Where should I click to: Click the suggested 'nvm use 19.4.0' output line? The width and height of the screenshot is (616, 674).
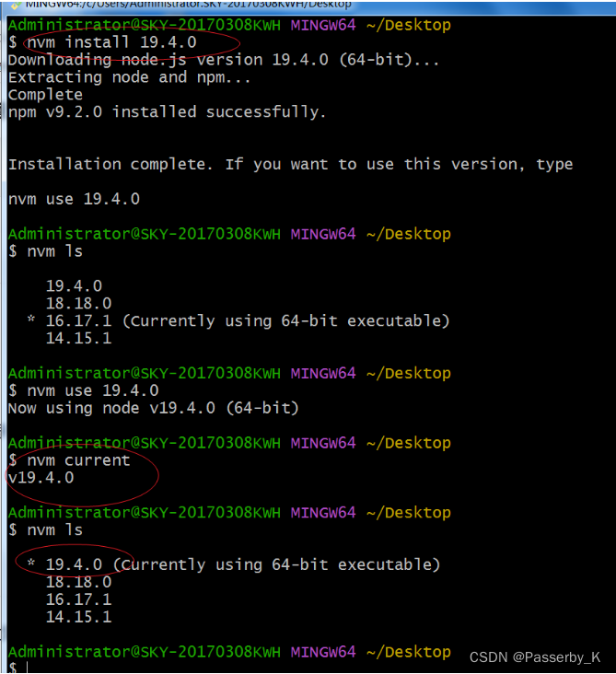(x=74, y=199)
